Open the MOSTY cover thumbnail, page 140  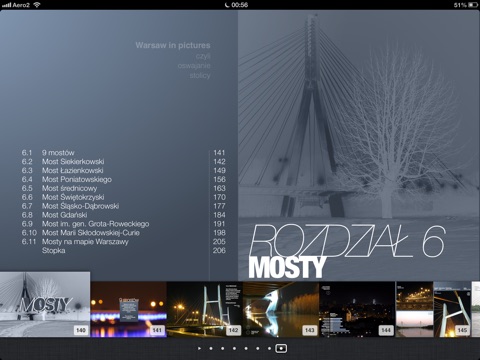tap(45, 304)
